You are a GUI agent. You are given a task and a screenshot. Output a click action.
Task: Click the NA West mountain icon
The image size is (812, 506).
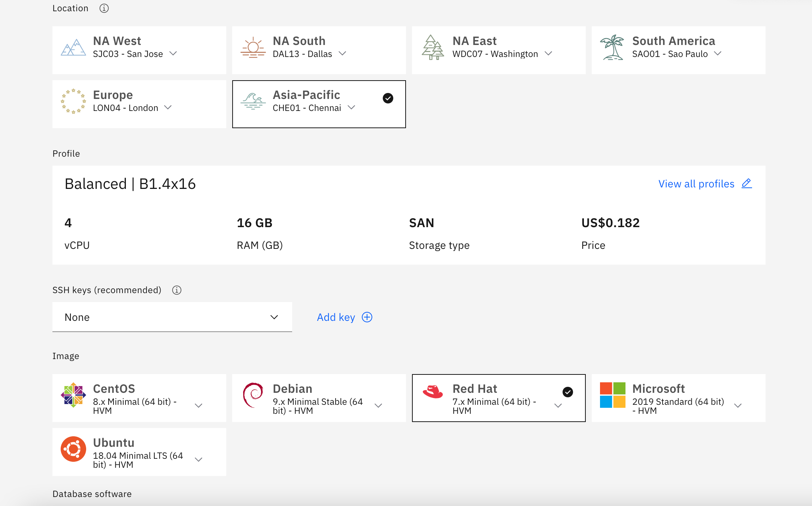[73, 48]
